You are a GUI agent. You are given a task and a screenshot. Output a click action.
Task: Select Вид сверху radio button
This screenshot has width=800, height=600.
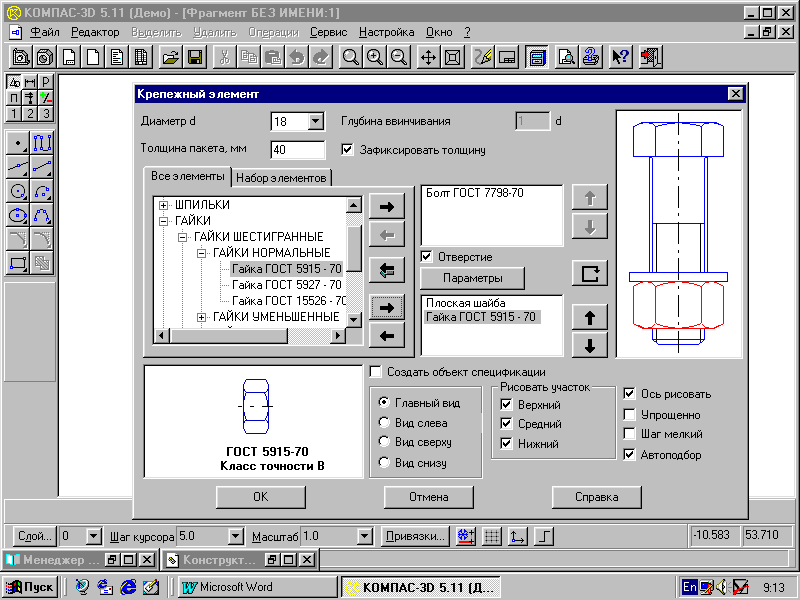click(x=384, y=441)
